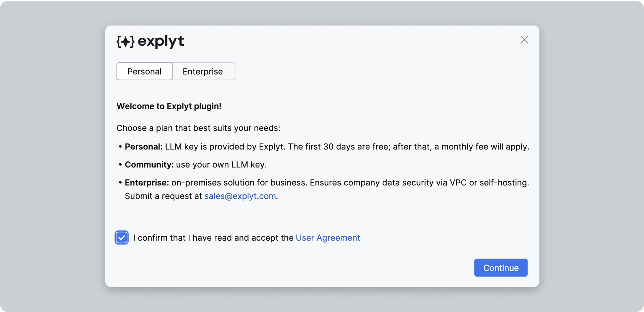The width and height of the screenshot is (644, 312).
Task: Click the explyt wordmark text
Action: tap(161, 42)
